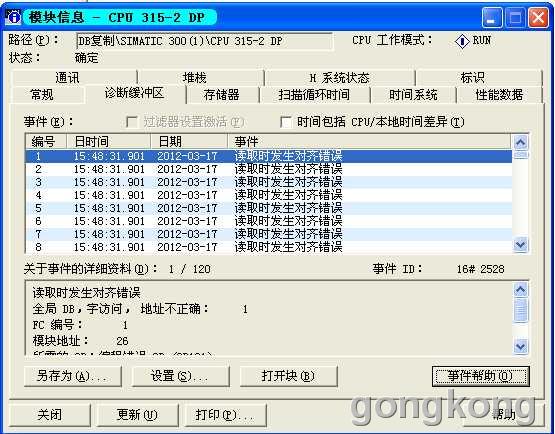Click the 模块地址: 26 detail line
555x434 pixels.
[x=81, y=341]
